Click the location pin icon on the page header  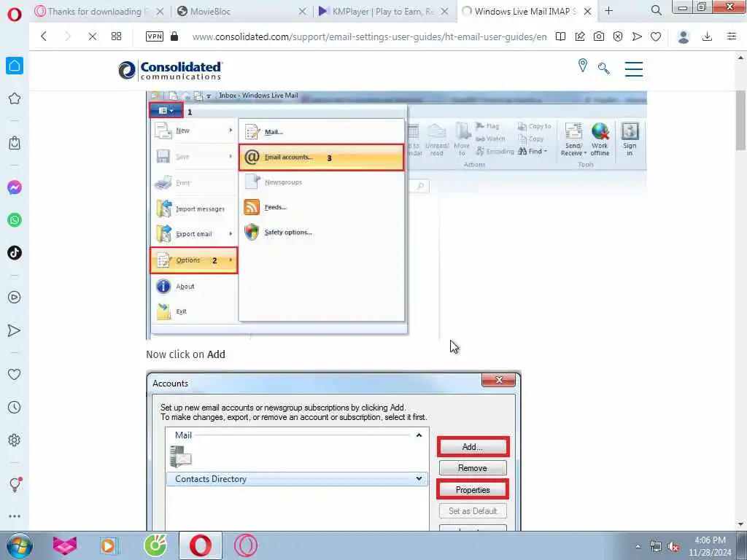pyautogui.click(x=583, y=65)
